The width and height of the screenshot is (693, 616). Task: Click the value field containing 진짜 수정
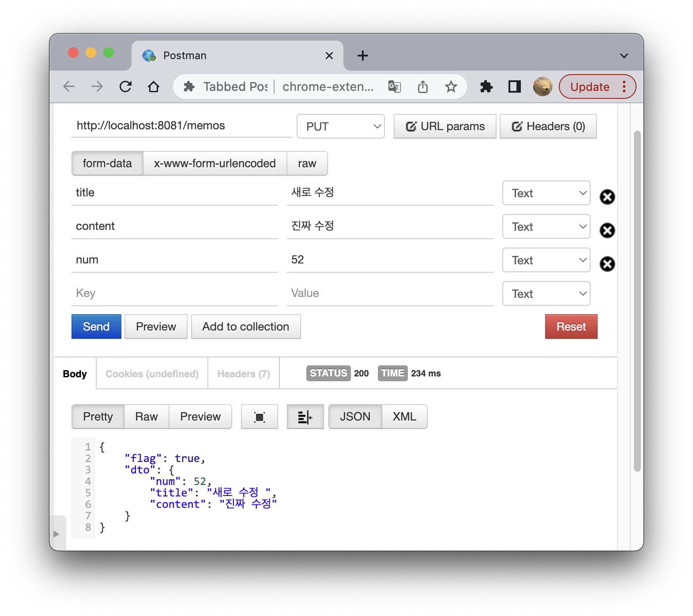click(x=390, y=226)
